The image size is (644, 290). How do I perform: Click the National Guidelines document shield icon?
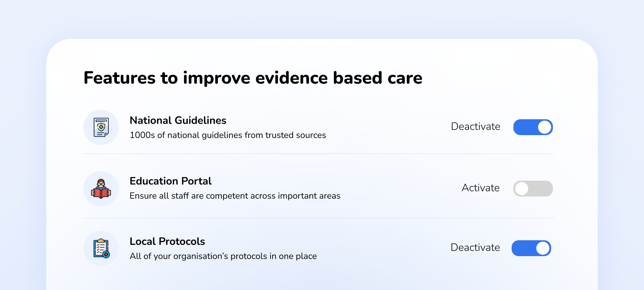[101, 127]
